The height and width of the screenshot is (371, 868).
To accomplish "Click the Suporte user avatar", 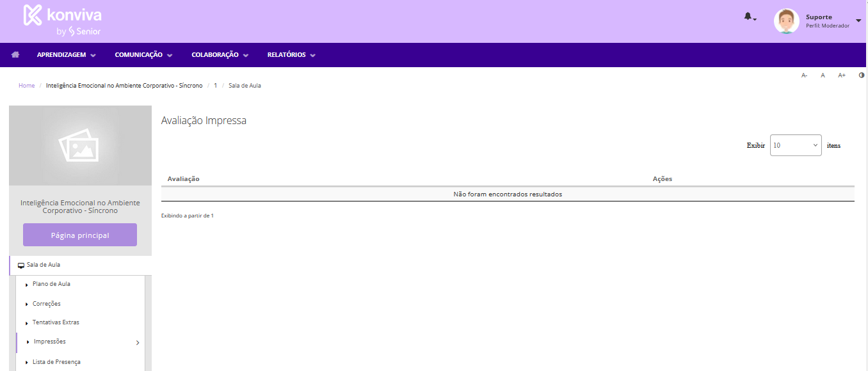I will (786, 21).
